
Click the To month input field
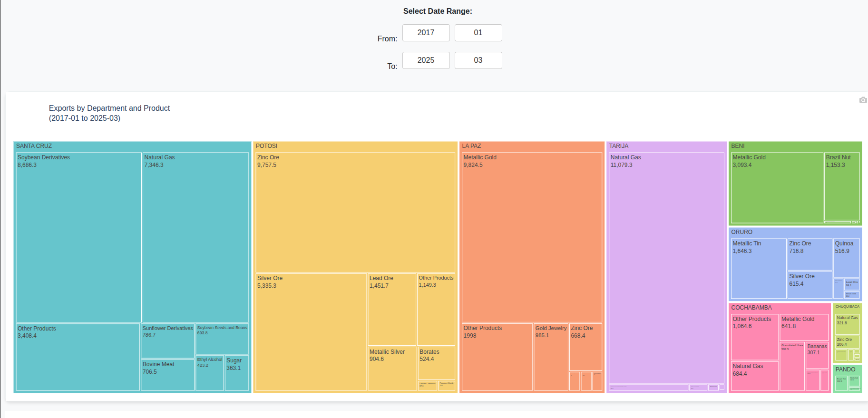(478, 60)
